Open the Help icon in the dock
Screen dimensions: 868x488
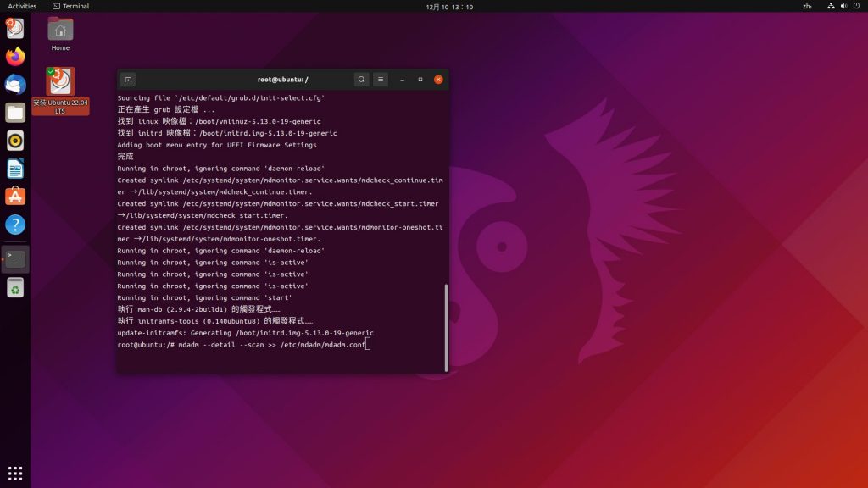coord(15,225)
